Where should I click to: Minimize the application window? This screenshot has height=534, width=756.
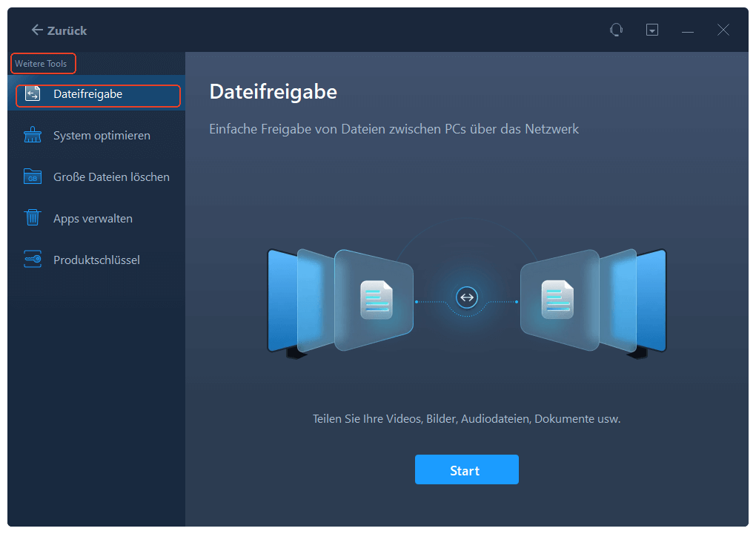click(x=688, y=30)
